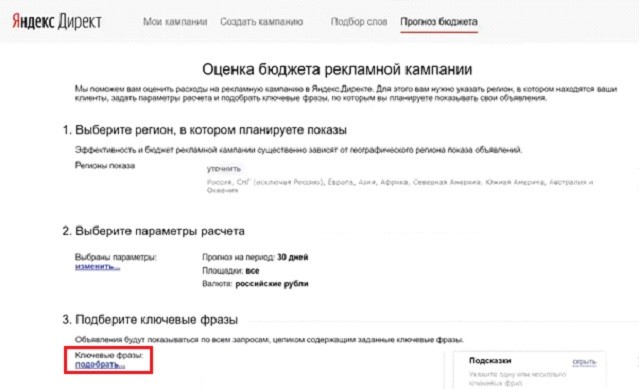Click the heading Оценка бюджета рекламной кампании
This screenshot has height=389, width=639.
coord(337,69)
